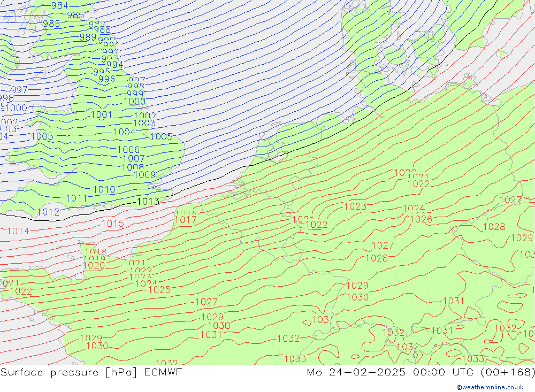Click the blue 985 isobar label
The height and width of the screenshot is (392, 535).
point(75,15)
